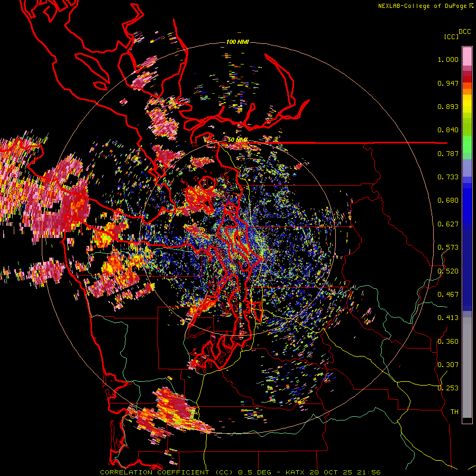The width and height of the screenshot is (476, 476).
Task: Pick the light pink swatch atop the color bar
Action: click(x=467, y=56)
